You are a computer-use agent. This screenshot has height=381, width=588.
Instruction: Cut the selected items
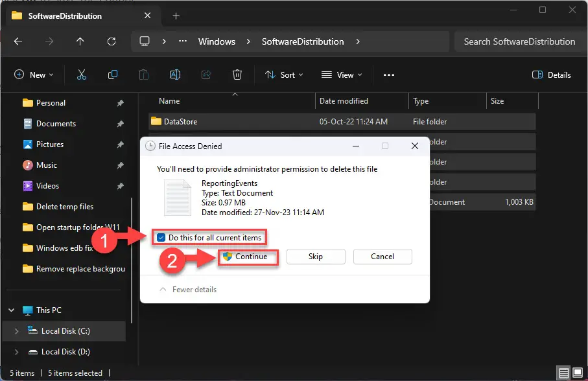point(80,75)
